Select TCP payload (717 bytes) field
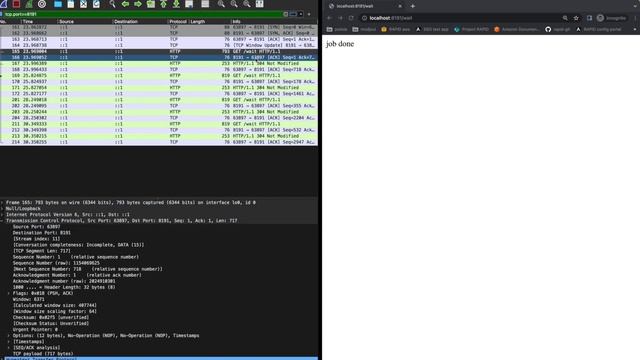The height and width of the screenshot is (360, 640). pos(43,354)
